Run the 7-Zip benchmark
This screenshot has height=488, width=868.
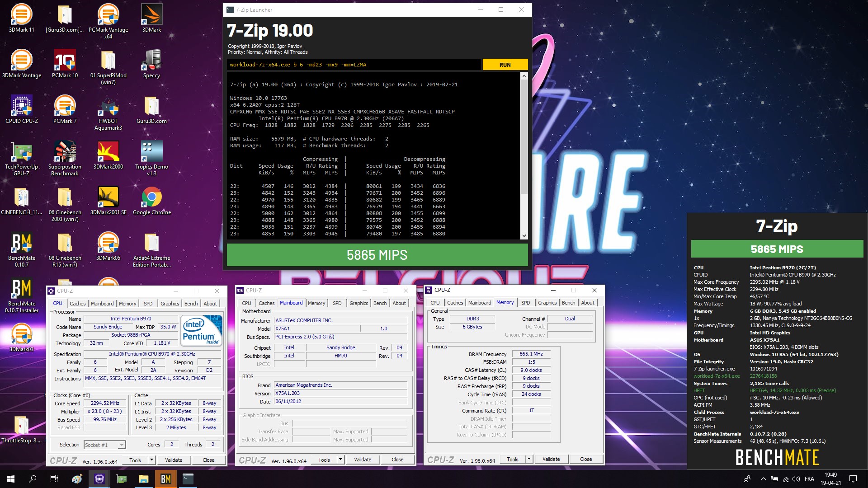point(505,65)
